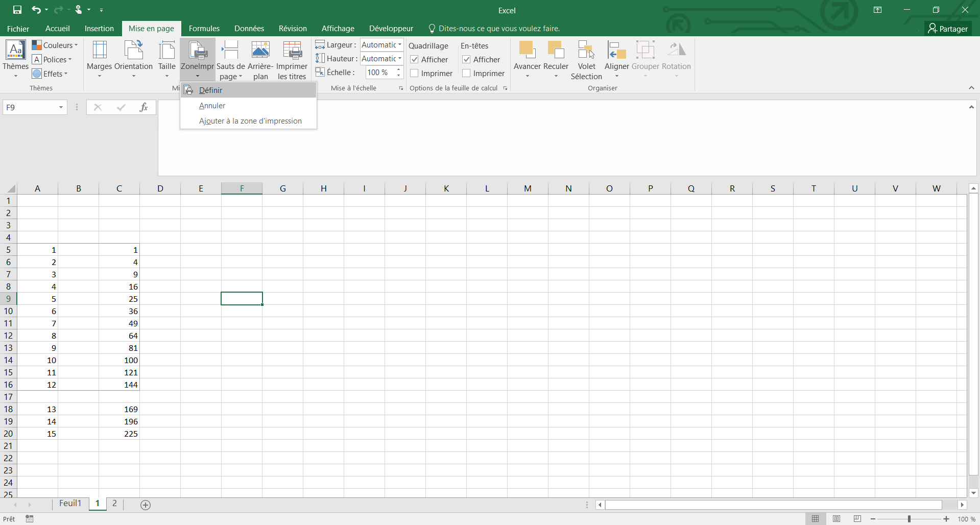
Task: Click the Arrière-plan background icon
Action: pyautogui.click(x=260, y=50)
